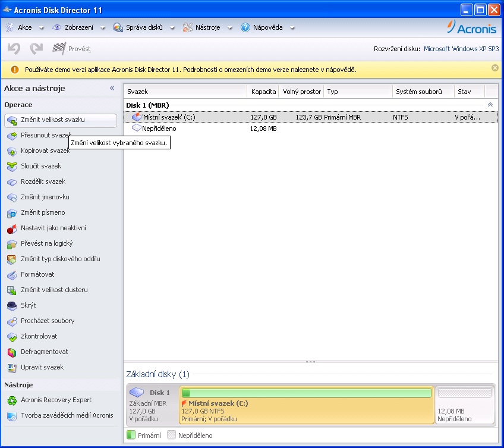Select the Nepřiděleno row in volume list

[311, 129]
